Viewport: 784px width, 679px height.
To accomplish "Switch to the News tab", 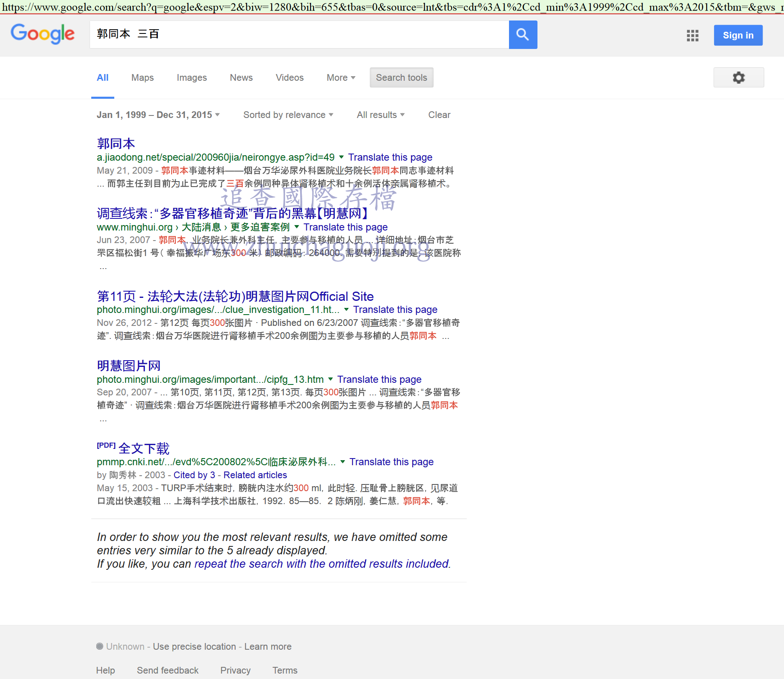I will 241,78.
